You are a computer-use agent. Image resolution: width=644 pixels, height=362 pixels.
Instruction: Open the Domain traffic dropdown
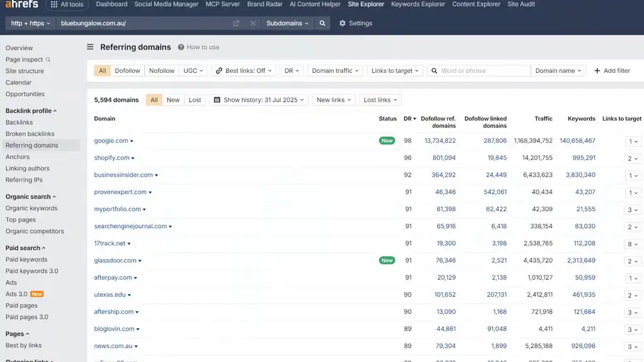coord(335,70)
